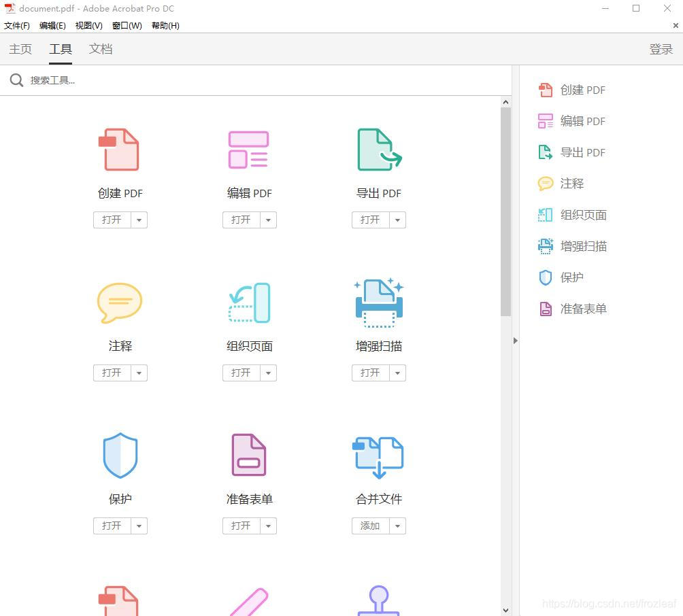This screenshot has width=683, height=616.
Task: Click 添加 button under 合并文件
Action: coord(371,526)
